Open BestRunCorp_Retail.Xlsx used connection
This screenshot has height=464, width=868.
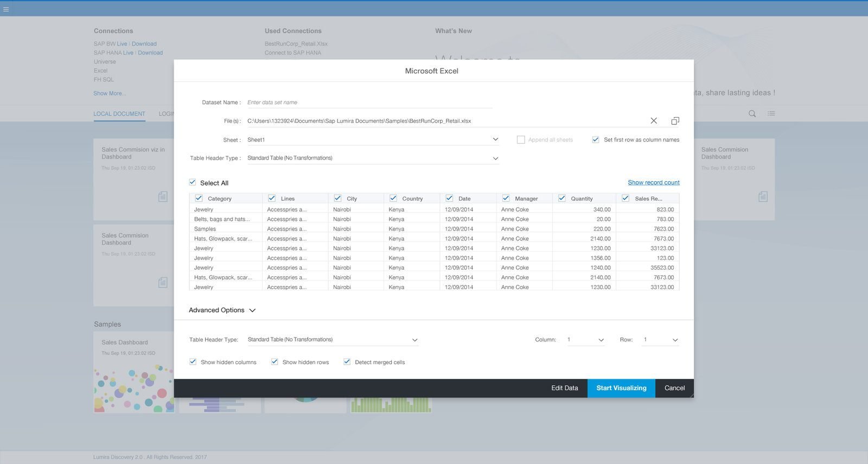(x=296, y=44)
